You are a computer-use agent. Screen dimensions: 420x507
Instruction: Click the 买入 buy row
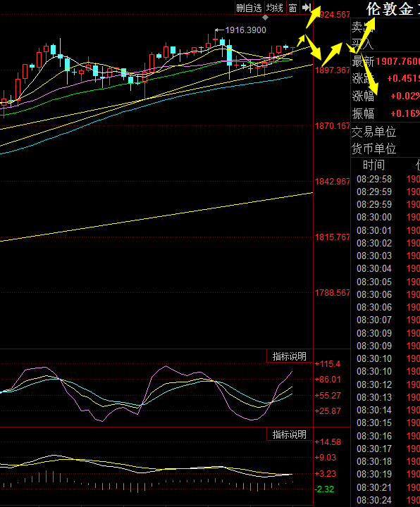point(385,44)
